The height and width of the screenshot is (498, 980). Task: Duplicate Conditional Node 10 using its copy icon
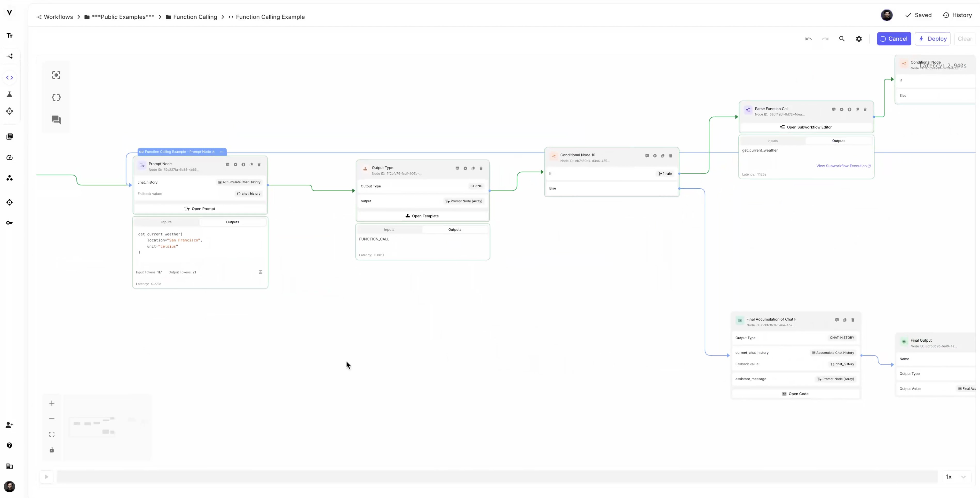[663, 156]
